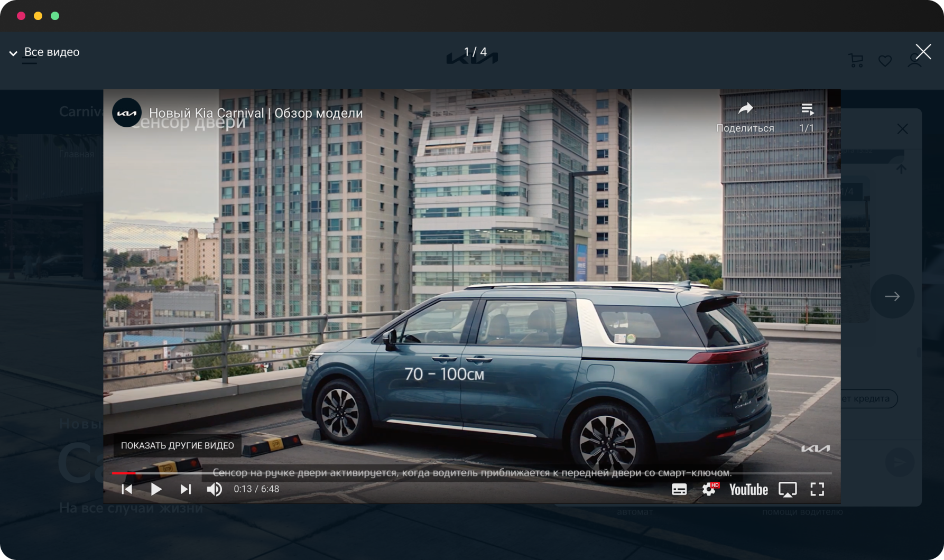Close the background panel X
The height and width of the screenshot is (560, 944).
[x=902, y=129]
